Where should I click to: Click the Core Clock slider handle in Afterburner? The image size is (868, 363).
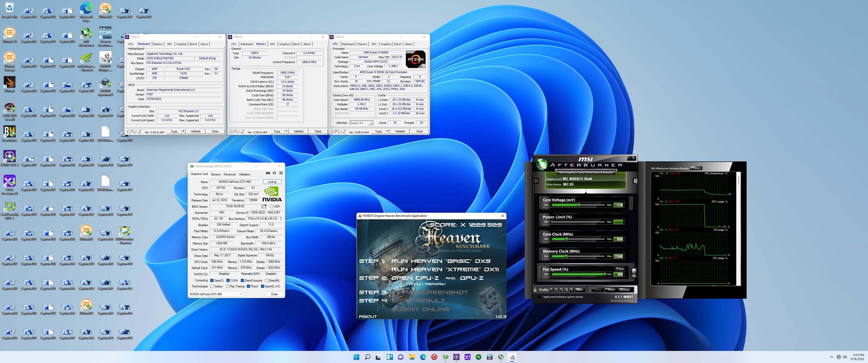566,239
